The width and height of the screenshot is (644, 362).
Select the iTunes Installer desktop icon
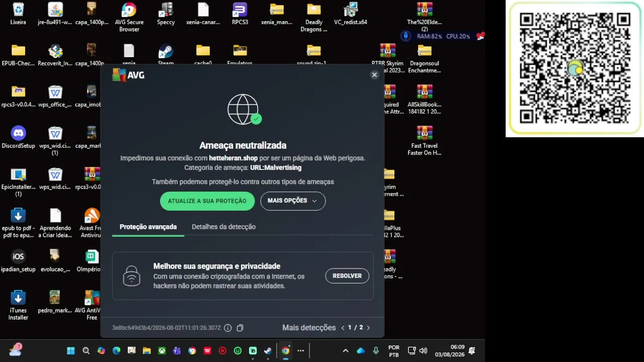pyautogui.click(x=18, y=305)
